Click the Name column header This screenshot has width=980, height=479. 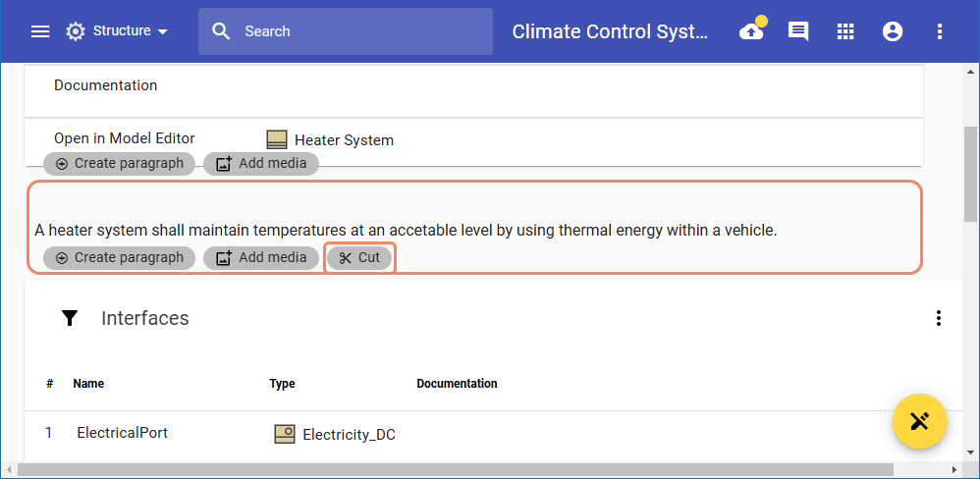click(x=88, y=384)
